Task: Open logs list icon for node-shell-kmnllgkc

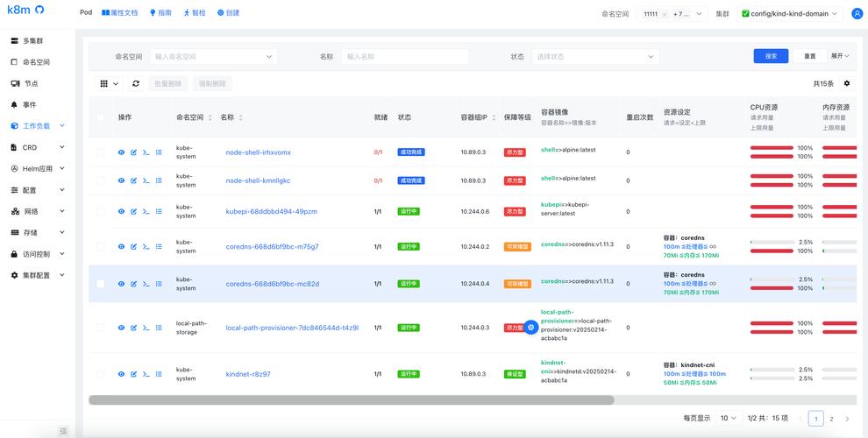Action: (159, 180)
